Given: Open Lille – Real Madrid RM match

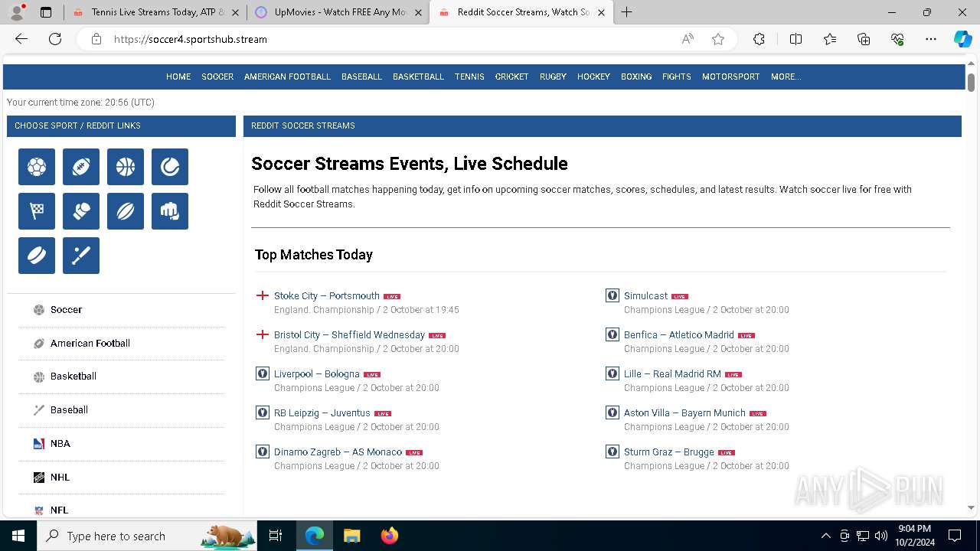Looking at the screenshot, I should click(672, 374).
